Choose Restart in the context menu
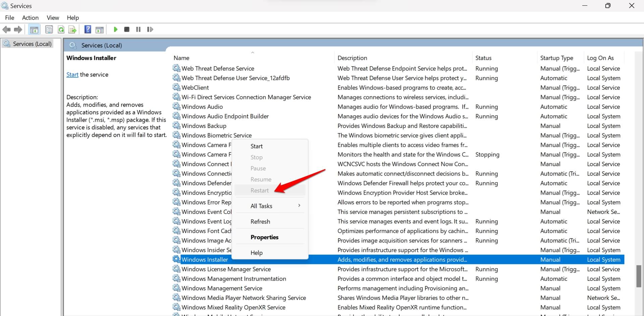644x316 pixels. 270,190
